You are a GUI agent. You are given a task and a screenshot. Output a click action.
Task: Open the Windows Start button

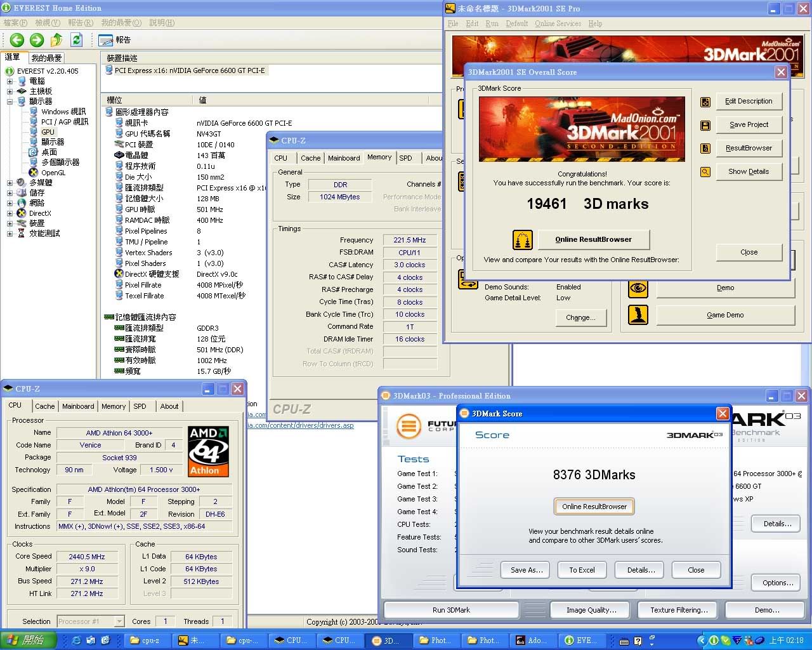coord(28,640)
